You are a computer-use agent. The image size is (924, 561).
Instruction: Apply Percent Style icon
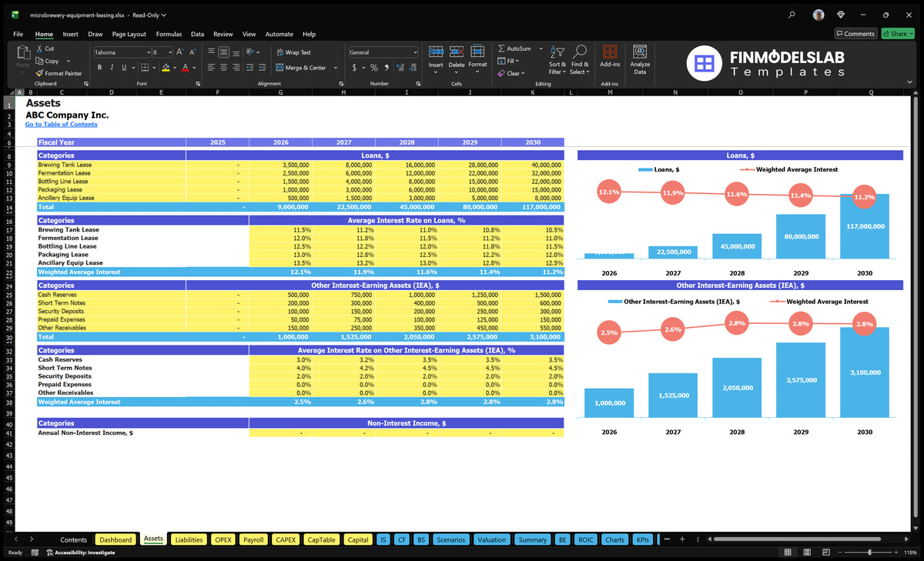point(374,68)
